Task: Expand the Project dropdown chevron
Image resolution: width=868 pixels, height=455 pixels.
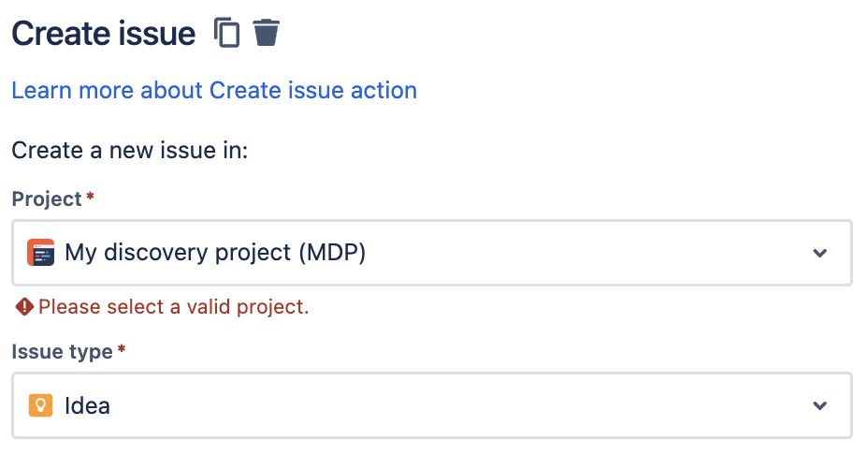Action: pos(820,253)
